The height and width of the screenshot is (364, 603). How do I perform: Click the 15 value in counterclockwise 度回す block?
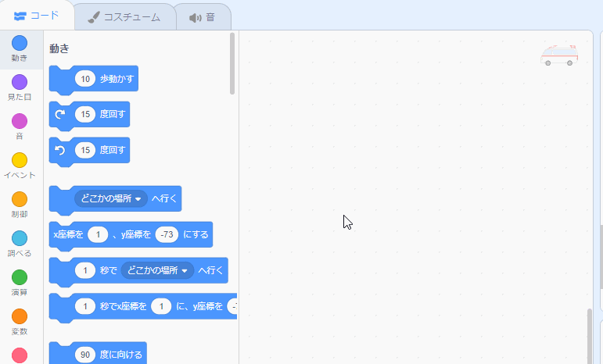click(85, 150)
